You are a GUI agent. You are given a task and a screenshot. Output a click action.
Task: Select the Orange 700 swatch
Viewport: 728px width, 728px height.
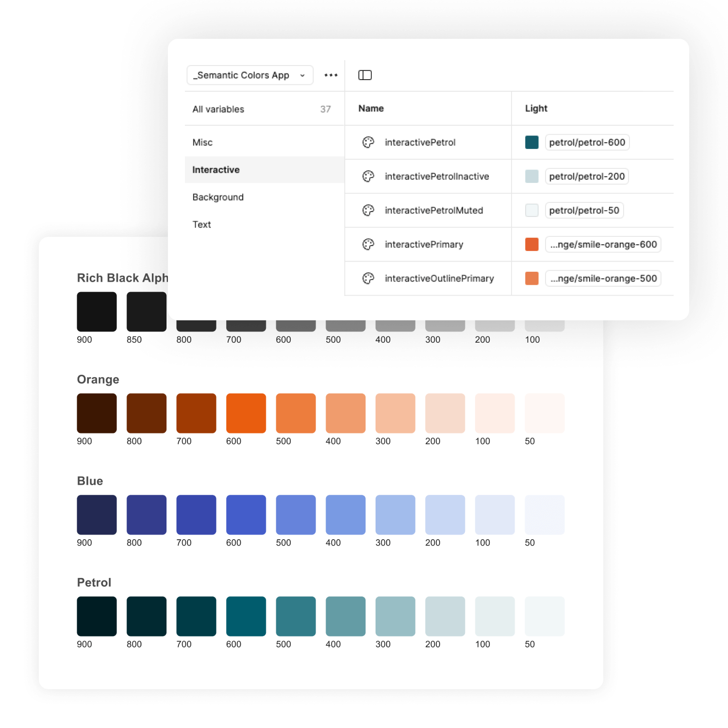(196, 413)
